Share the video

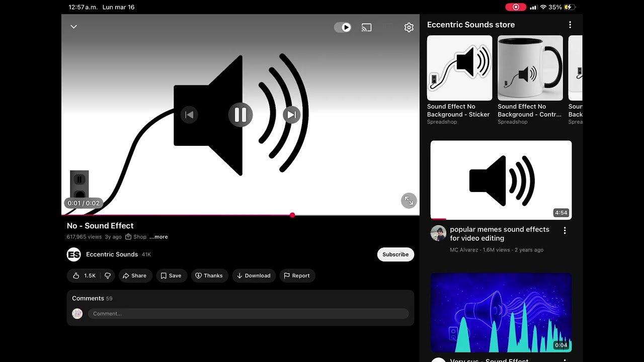point(135,276)
